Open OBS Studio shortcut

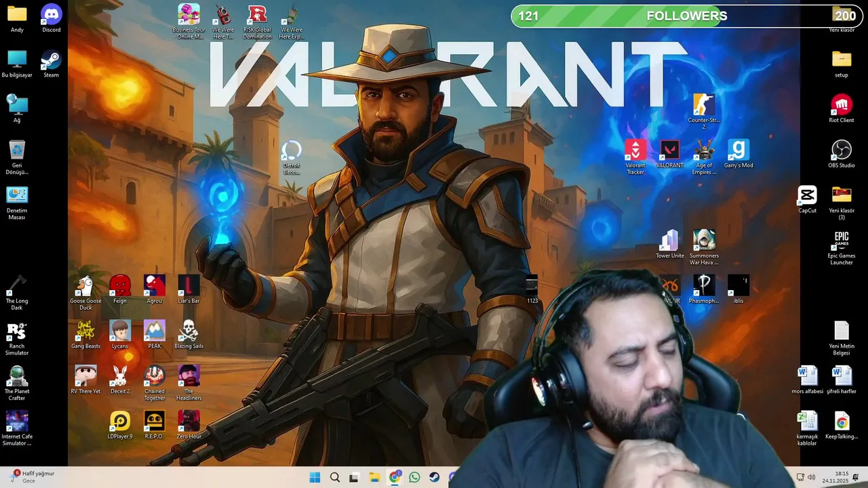pos(842,154)
